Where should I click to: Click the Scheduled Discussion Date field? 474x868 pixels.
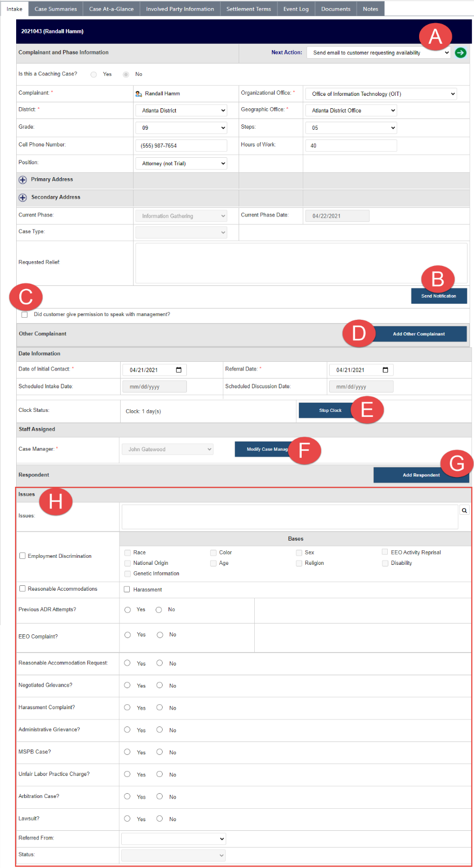[x=361, y=387]
